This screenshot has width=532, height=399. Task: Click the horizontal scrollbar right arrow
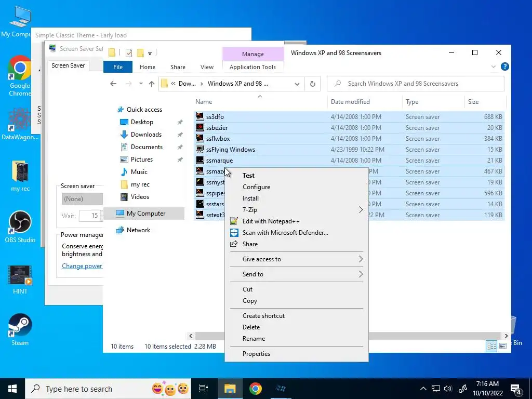tap(506, 336)
